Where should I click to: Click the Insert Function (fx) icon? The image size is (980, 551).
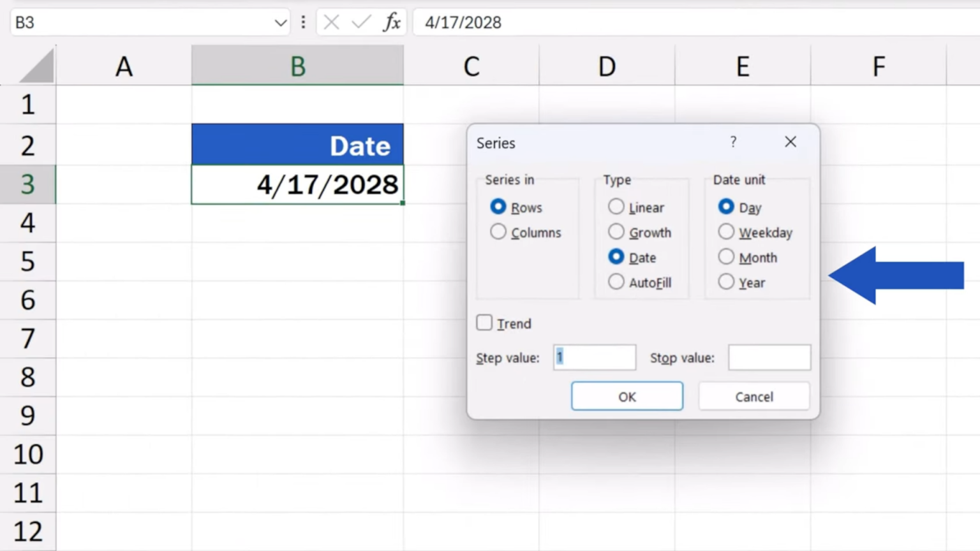click(x=393, y=22)
